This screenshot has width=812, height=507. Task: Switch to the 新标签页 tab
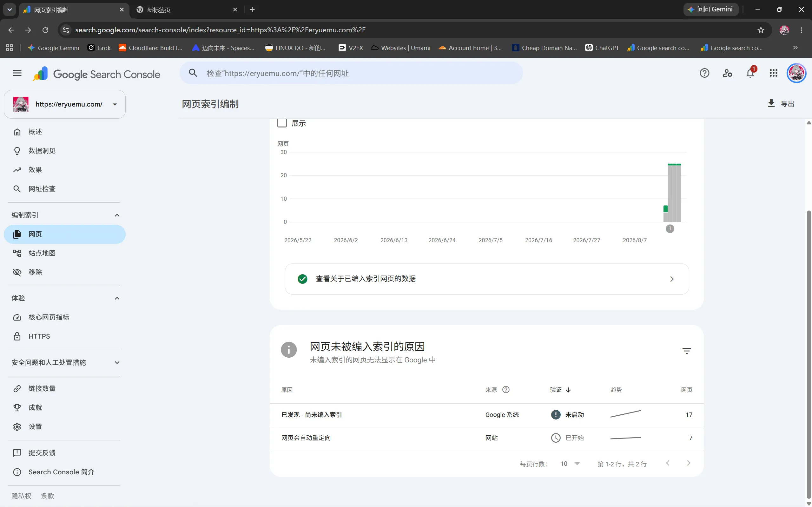(187, 10)
